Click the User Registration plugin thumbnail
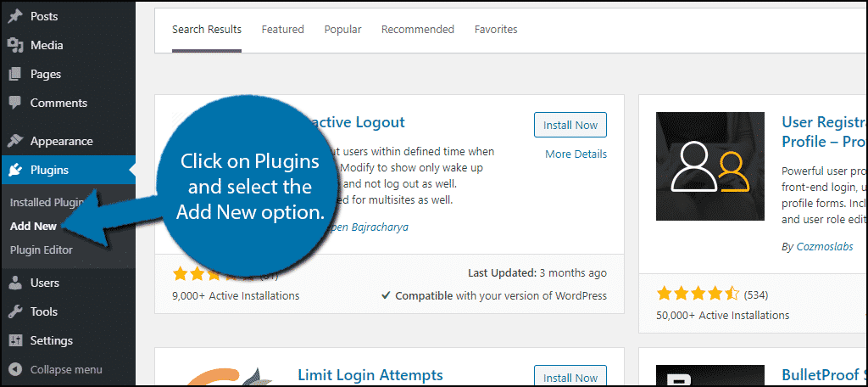 (x=710, y=166)
